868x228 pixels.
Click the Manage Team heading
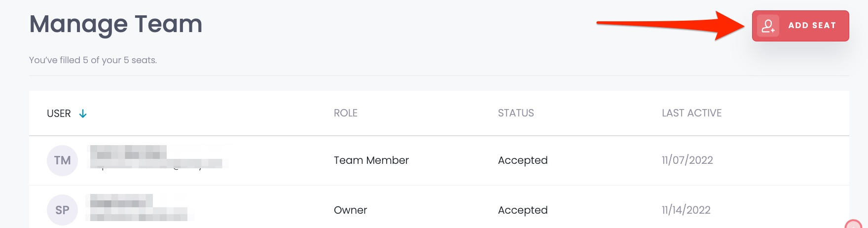pos(116,24)
